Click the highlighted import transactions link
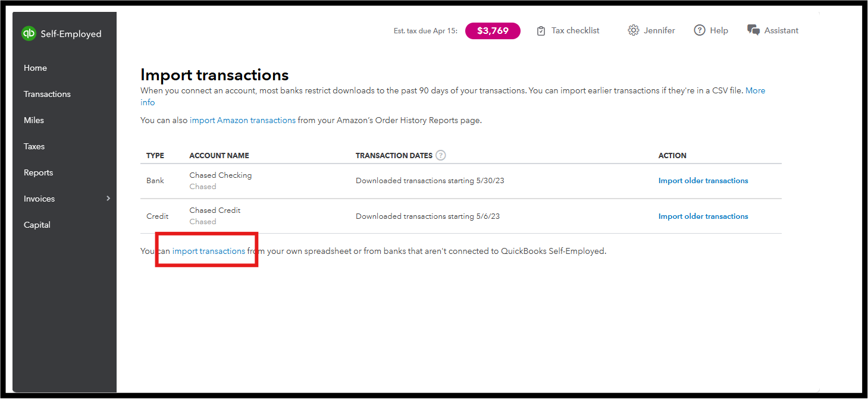Image resolution: width=868 pixels, height=399 pixels. (209, 251)
